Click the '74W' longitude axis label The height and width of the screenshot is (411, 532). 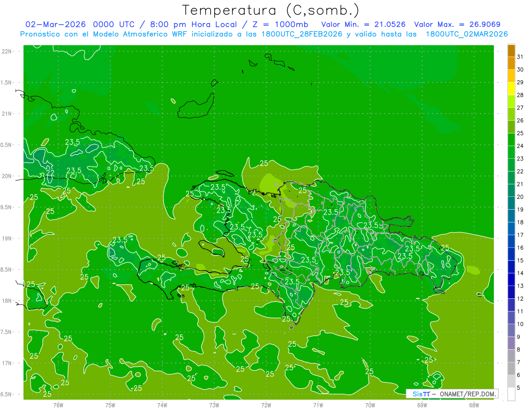pos(162,405)
